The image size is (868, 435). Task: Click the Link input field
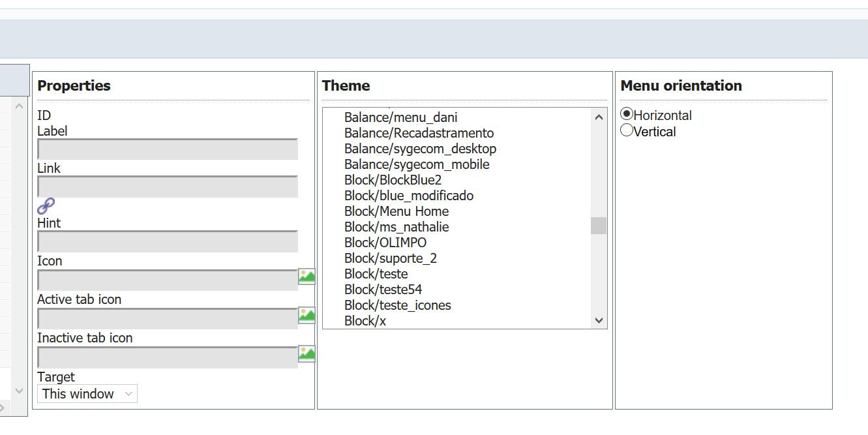[x=168, y=187]
